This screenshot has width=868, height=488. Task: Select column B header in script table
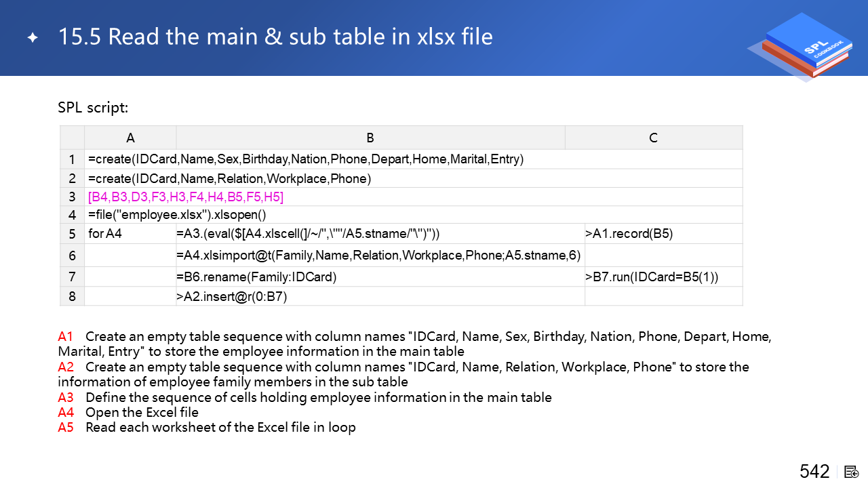tap(370, 138)
